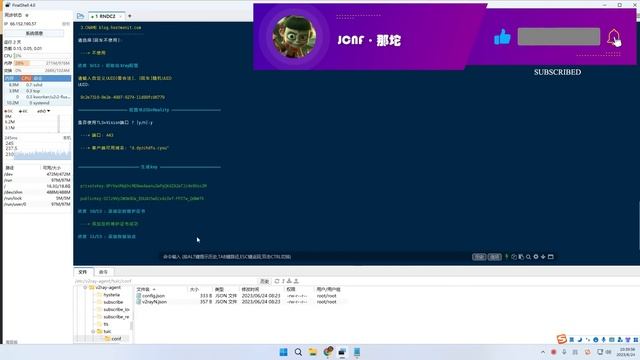The image size is (640, 360).
Task: Refresh the remote file list
Action: tap(277, 281)
